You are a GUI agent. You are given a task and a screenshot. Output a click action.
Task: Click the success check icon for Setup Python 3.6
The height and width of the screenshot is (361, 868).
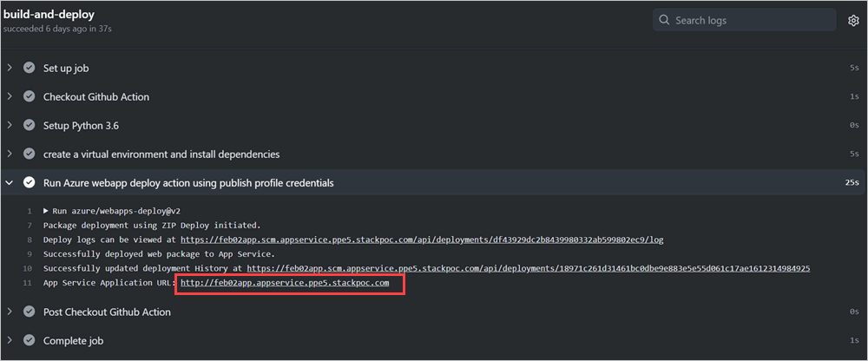click(29, 126)
